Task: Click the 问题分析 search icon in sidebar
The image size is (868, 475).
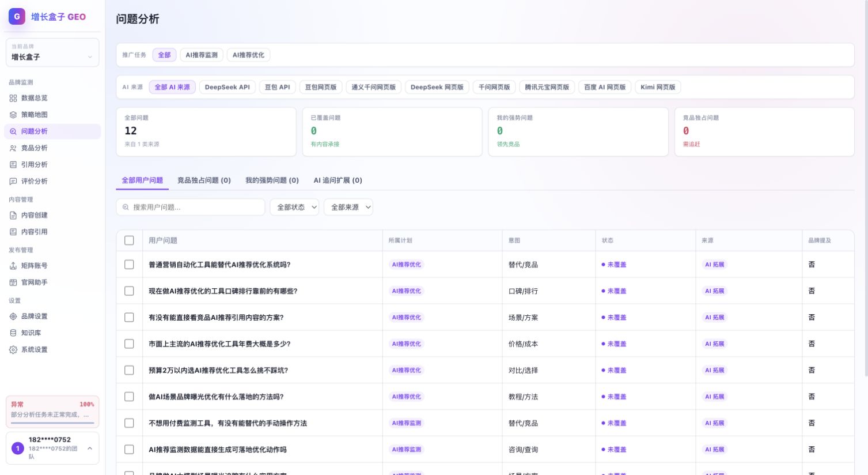Action: tap(13, 131)
